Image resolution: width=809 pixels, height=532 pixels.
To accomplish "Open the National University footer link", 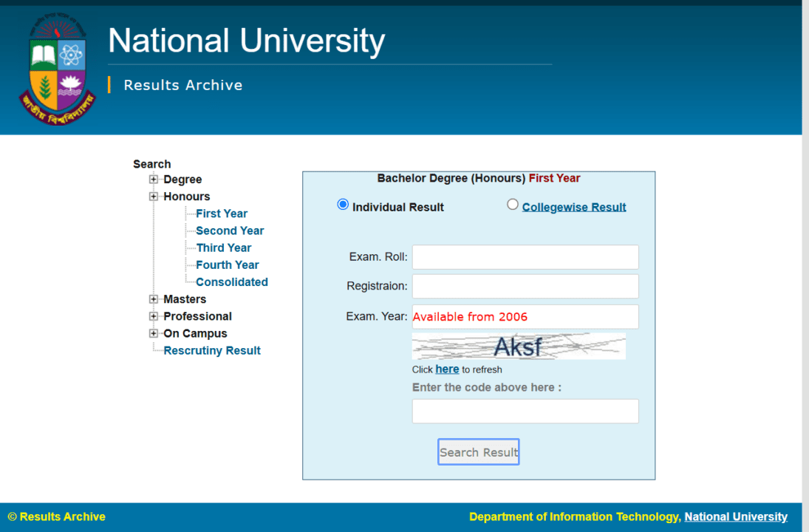I will point(735,516).
